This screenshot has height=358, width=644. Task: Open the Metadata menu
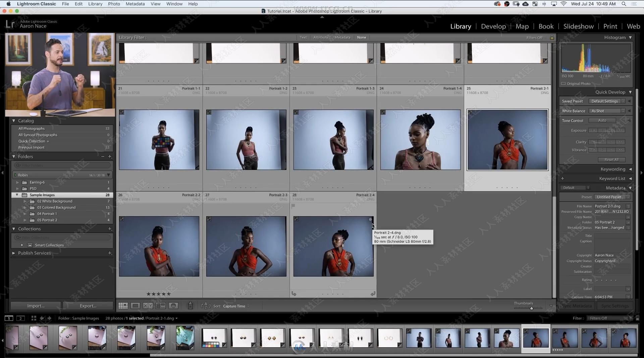tap(135, 4)
